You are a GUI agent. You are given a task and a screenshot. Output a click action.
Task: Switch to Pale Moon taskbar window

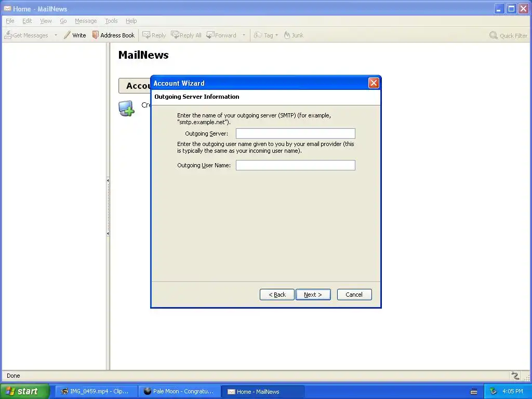click(x=179, y=391)
